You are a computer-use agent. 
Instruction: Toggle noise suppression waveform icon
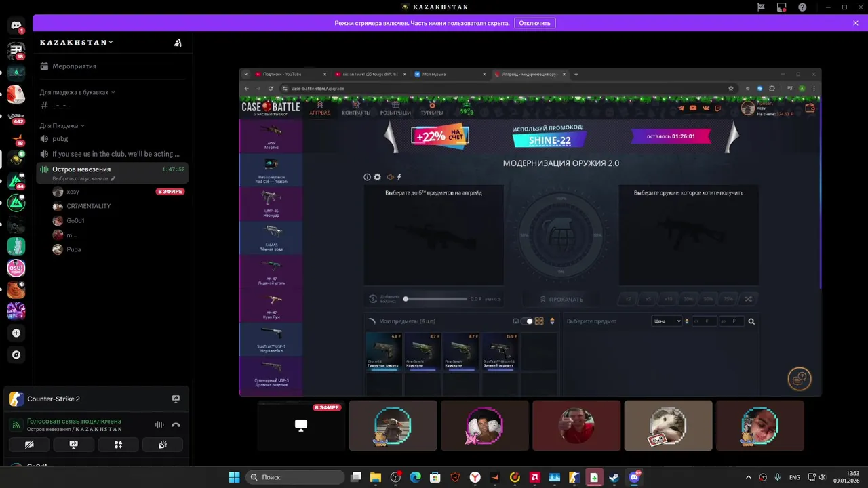(159, 425)
